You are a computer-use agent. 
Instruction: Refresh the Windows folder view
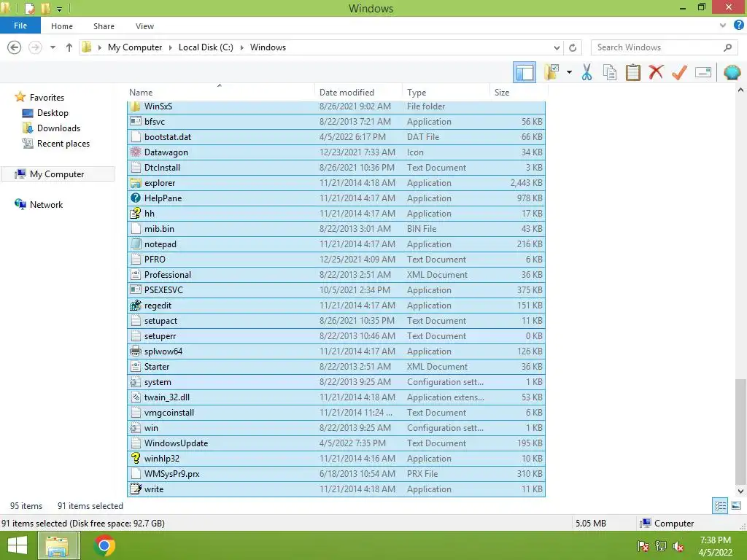[x=573, y=47]
